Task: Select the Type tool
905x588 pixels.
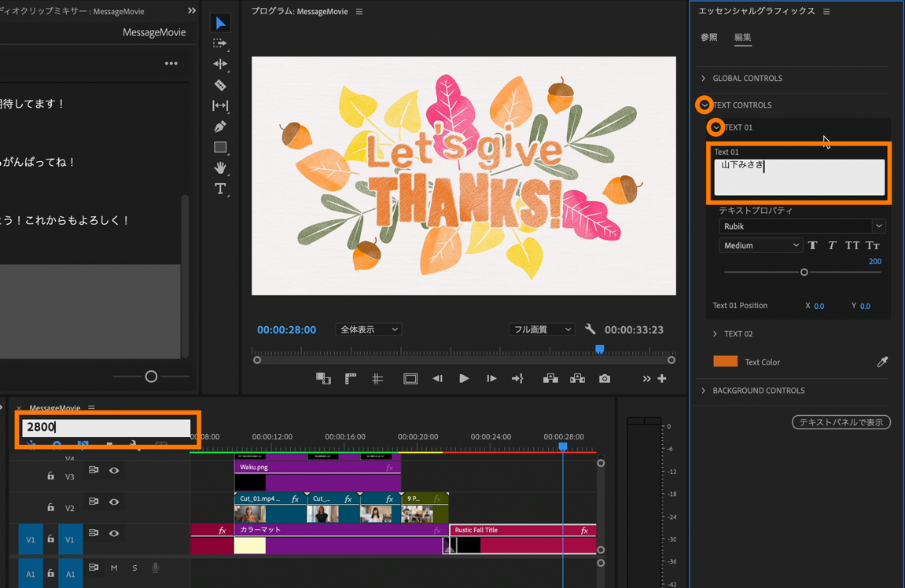Action: click(220, 189)
